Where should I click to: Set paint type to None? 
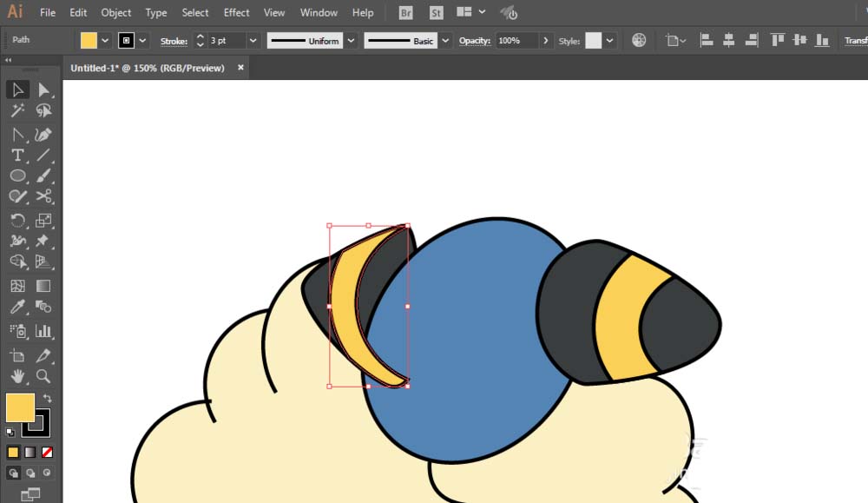coord(47,453)
